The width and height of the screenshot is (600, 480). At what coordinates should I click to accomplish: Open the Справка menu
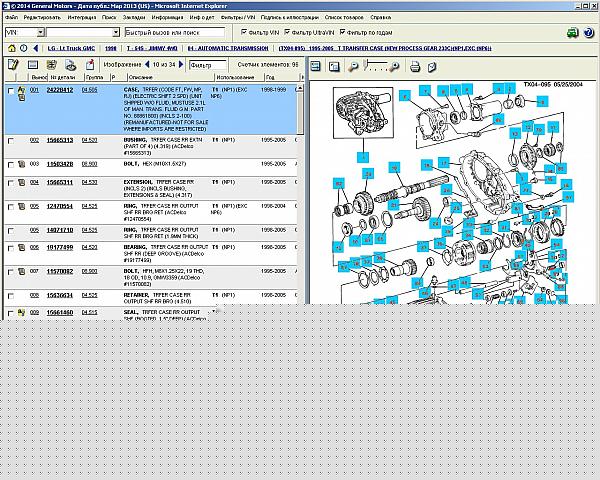(x=381, y=18)
